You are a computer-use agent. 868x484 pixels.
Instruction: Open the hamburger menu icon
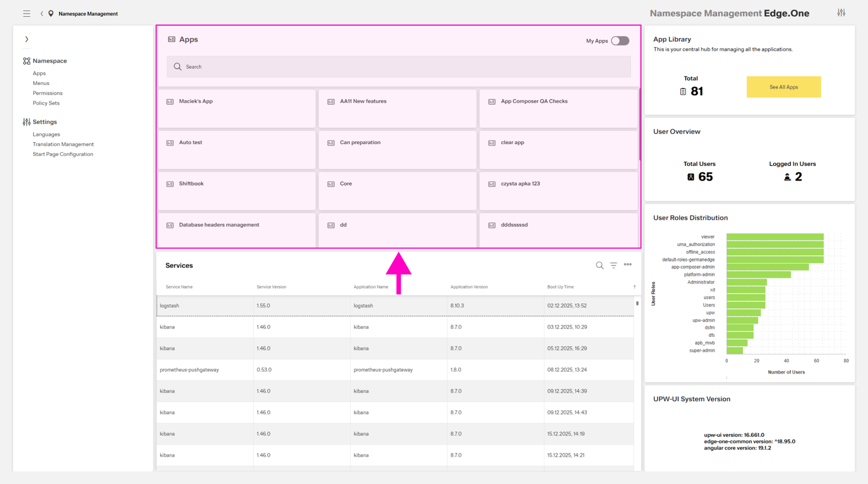point(27,14)
